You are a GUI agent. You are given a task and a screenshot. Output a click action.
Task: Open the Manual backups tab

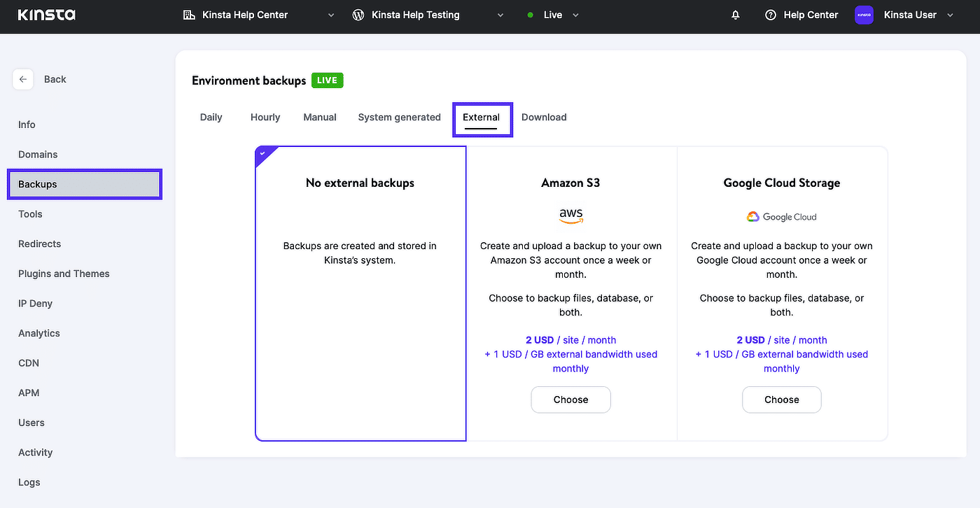click(x=320, y=117)
